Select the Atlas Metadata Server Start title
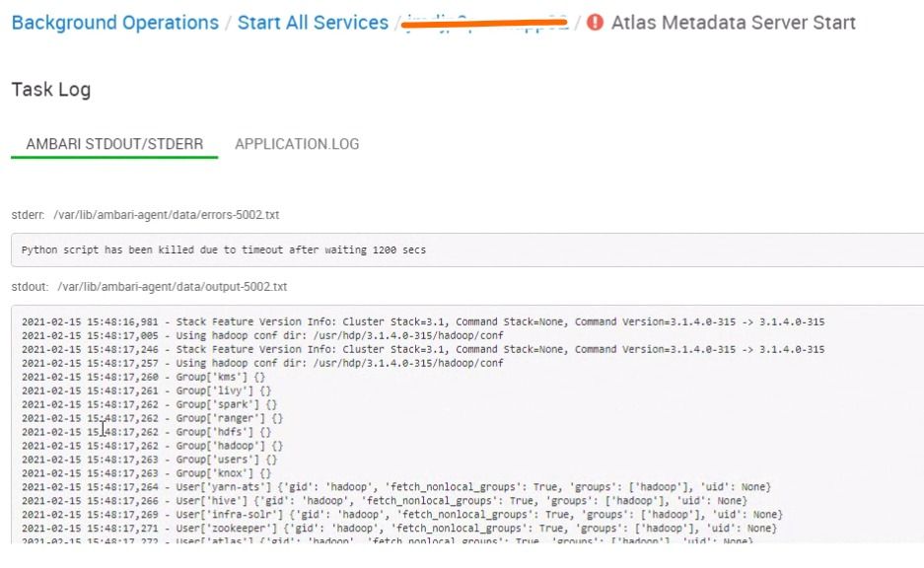This screenshot has height=568, width=924. (x=733, y=23)
